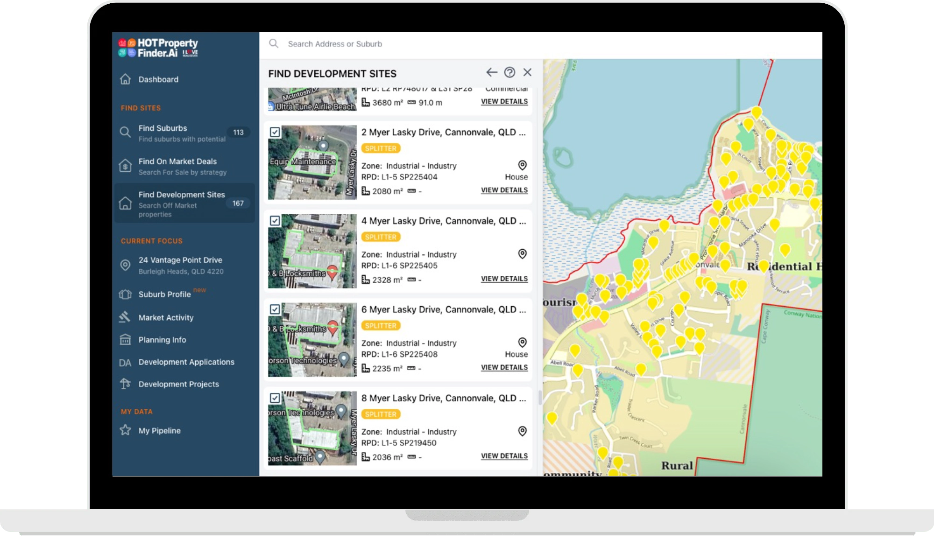Open Dashboard from the sidebar

pyautogui.click(x=158, y=79)
